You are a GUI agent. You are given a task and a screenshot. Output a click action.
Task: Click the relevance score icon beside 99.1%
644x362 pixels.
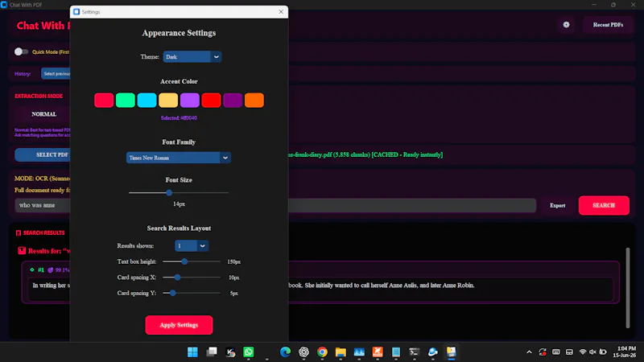click(51, 269)
